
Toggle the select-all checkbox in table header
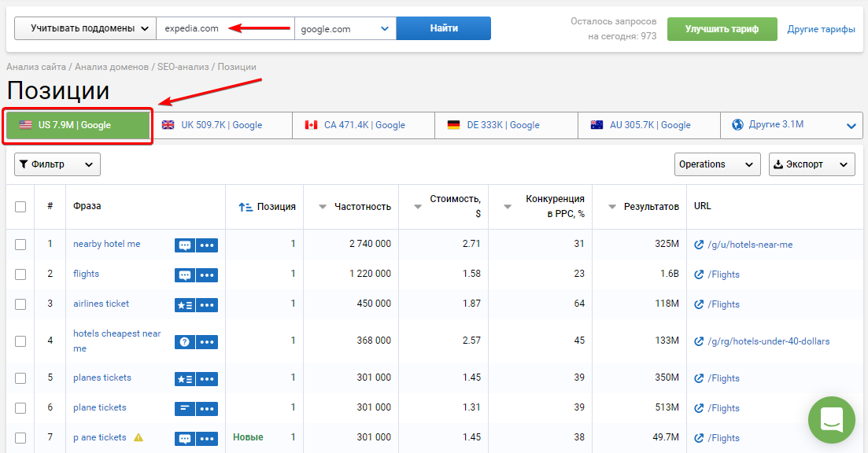coord(20,207)
